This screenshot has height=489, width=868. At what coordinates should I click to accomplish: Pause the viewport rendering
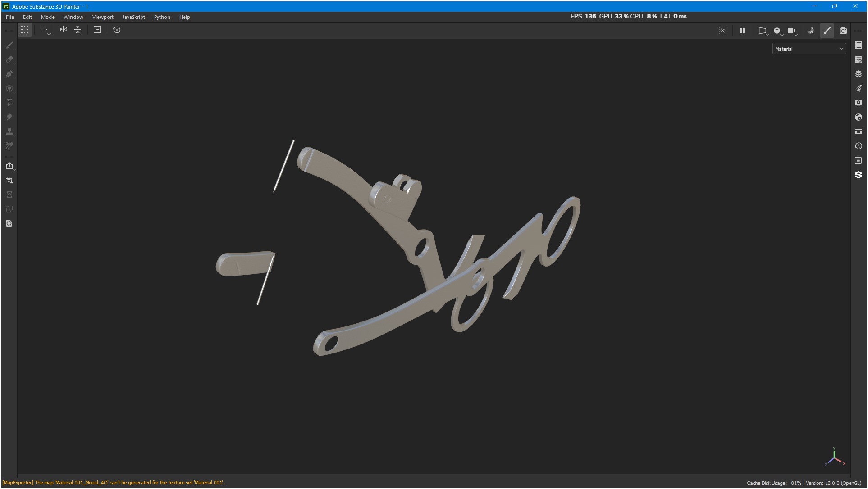[743, 31]
